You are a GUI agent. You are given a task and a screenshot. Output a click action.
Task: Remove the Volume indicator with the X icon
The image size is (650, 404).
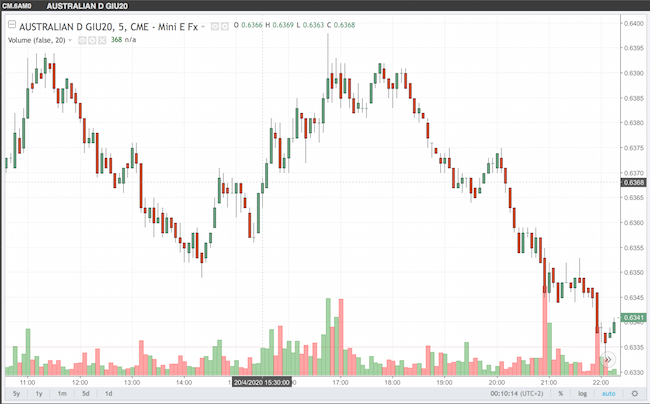coord(102,40)
